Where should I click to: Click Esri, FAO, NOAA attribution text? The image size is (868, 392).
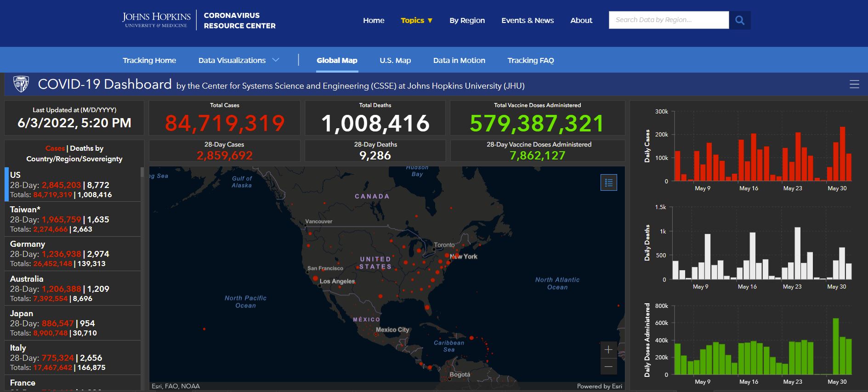(x=176, y=386)
